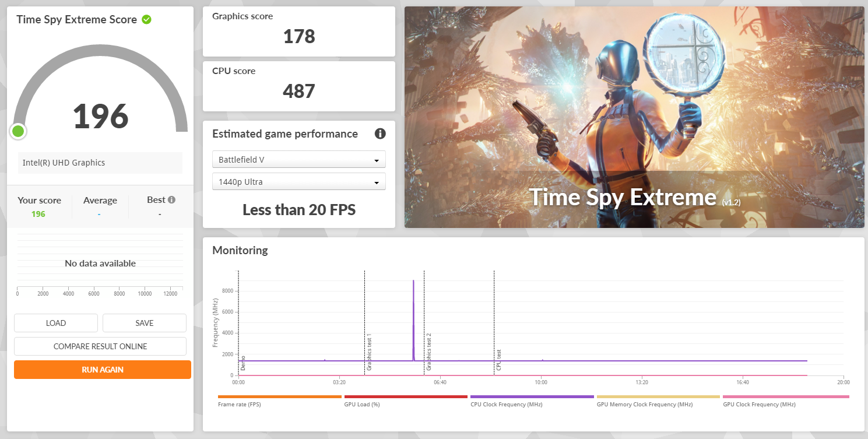Click the No data available message
Image resolution: width=868 pixels, height=439 pixels.
pos(100,264)
